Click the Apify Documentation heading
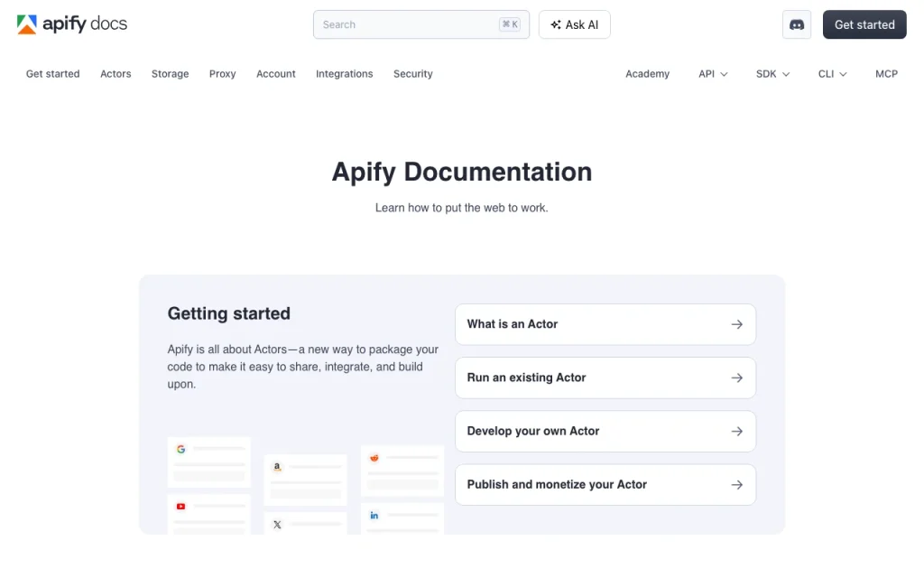 click(462, 172)
